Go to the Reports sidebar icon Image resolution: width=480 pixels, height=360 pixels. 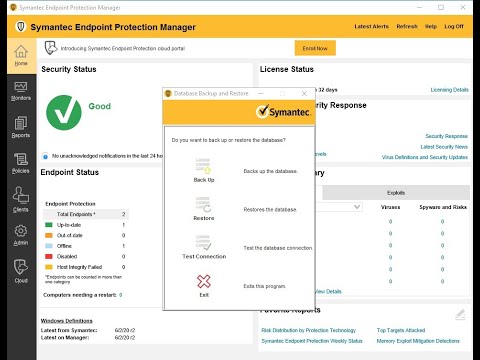[x=21, y=123]
